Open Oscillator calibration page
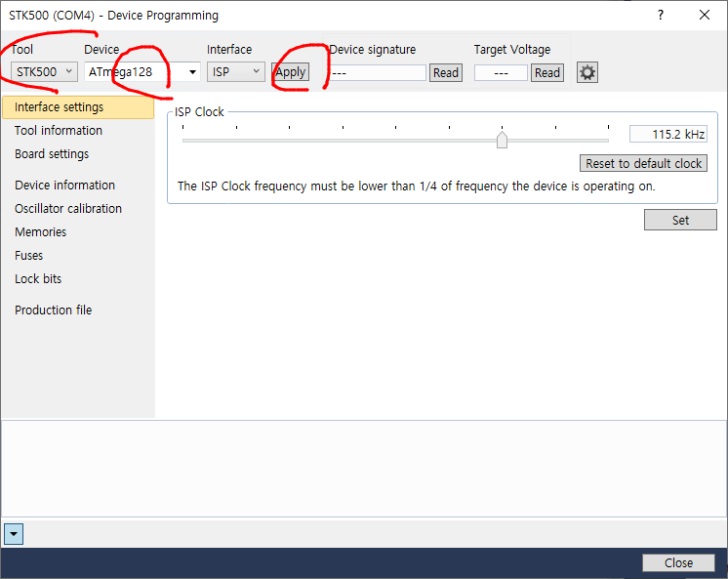Screen dimensions: 728x579 click(68, 209)
